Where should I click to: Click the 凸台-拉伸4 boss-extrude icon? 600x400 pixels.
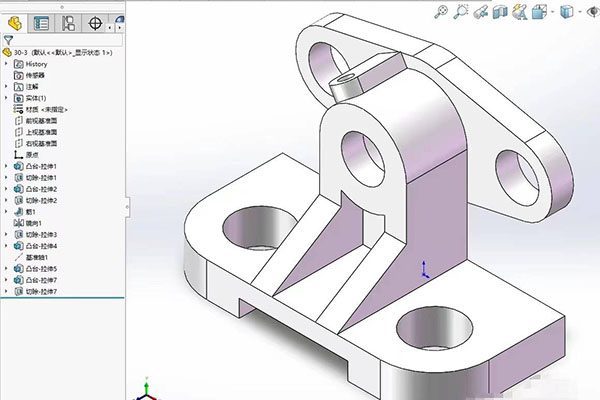pyautogui.click(x=19, y=246)
